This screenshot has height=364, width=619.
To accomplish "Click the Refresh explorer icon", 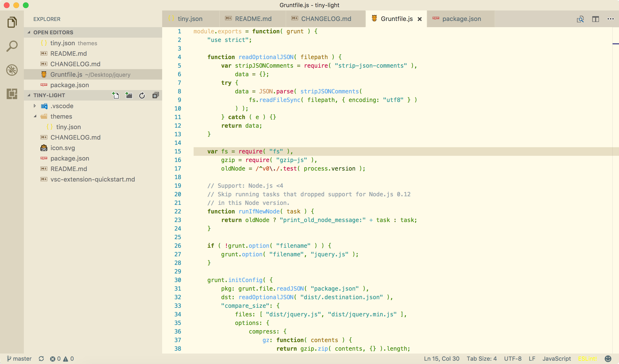I will 142,95.
